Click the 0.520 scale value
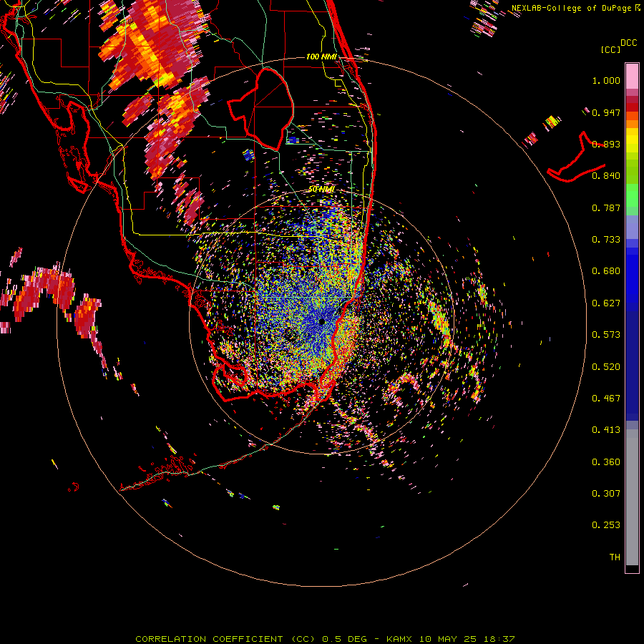Image resolution: width=644 pixels, height=644 pixels. pyautogui.click(x=606, y=367)
